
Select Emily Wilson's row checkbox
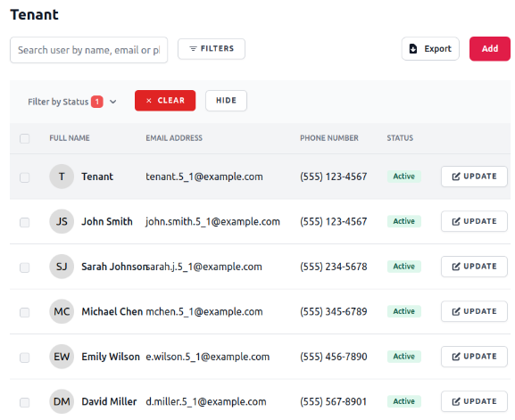[x=25, y=358]
